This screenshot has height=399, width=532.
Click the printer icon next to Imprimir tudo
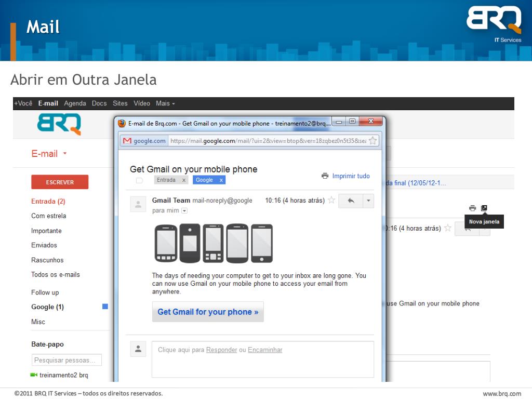[325, 176]
